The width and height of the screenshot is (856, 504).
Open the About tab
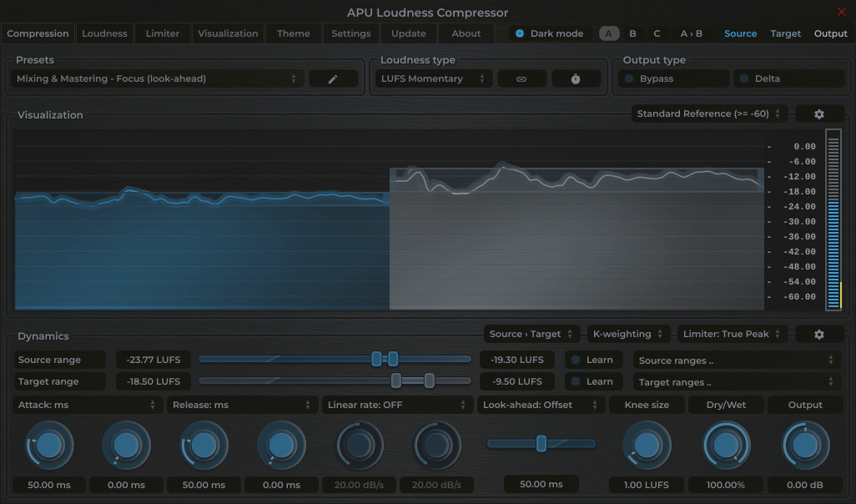466,33
